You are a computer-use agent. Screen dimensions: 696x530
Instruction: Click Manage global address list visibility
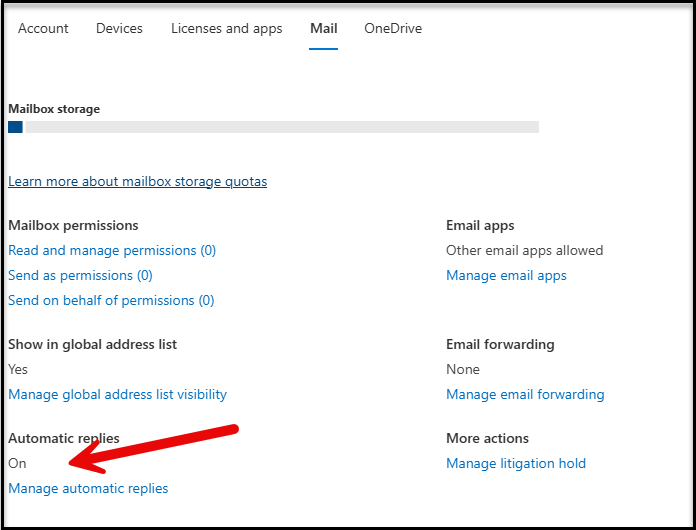click(x=117, y=394)
